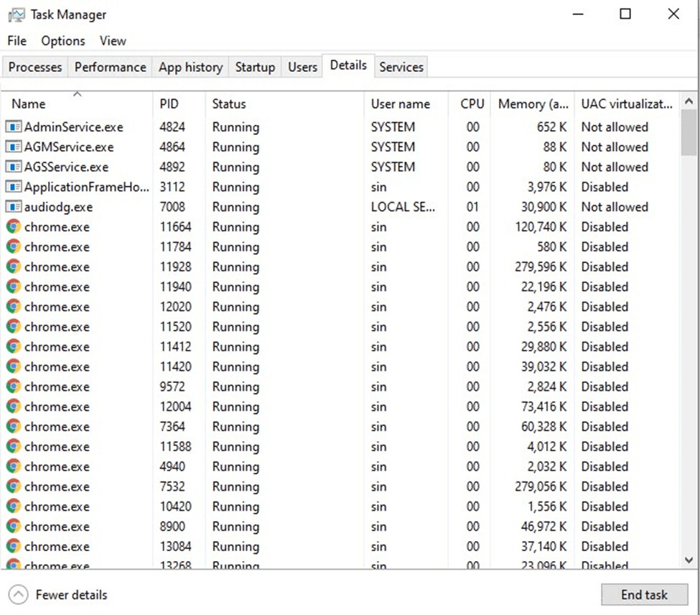The width and height of the screenshot is (700, 615).
Task: Click the 279,596 K memory value
Action: coord(541,267)
